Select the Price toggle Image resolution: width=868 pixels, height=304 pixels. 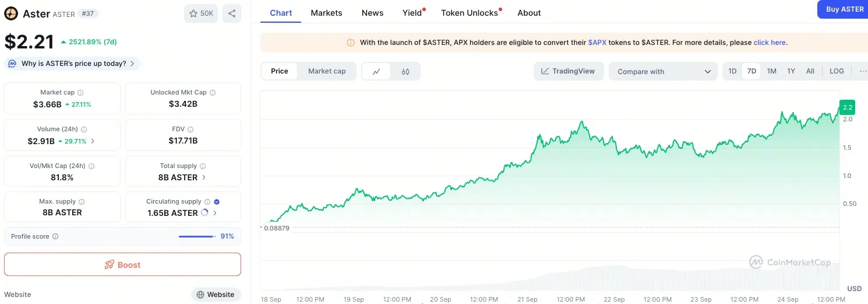pyautogui.click(x=280, y=71)
